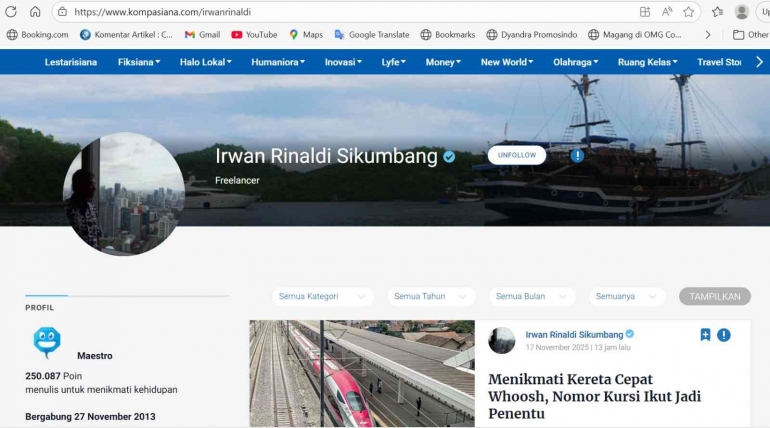Click the Freelancer occupation text

[237, 180]
